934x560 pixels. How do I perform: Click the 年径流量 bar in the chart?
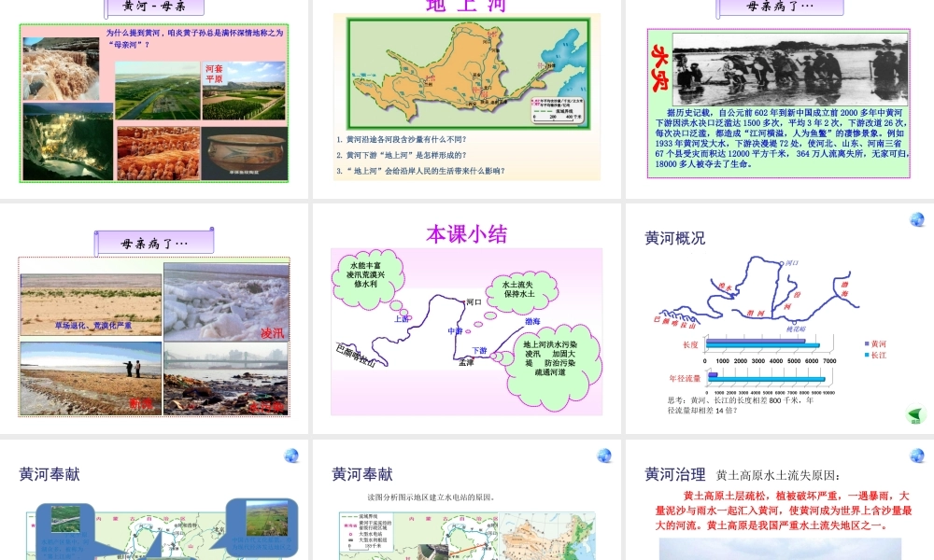[767, 377]
